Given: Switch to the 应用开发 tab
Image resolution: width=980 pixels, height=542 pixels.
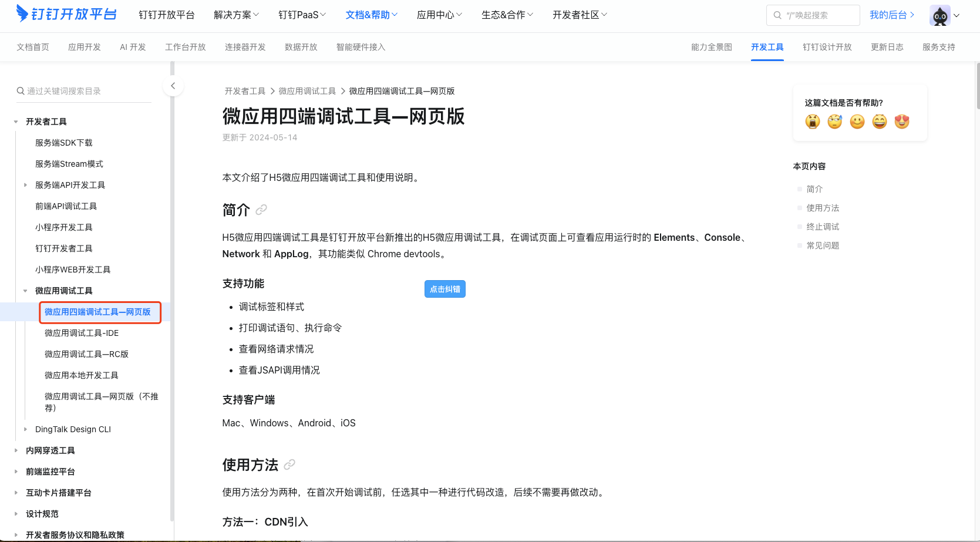Looking at the screenshot, I should [x=85, y=47].
